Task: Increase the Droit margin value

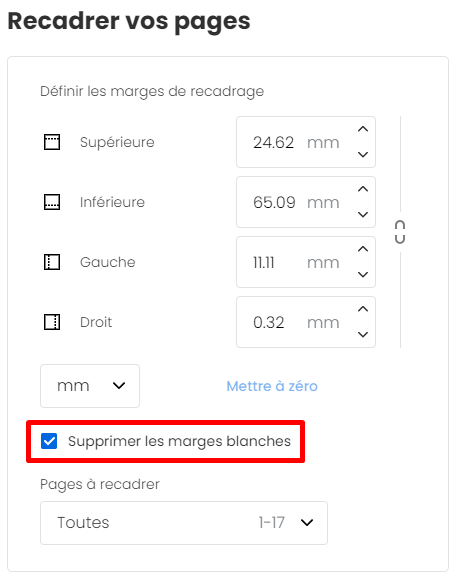Action: tap(363, 309)
